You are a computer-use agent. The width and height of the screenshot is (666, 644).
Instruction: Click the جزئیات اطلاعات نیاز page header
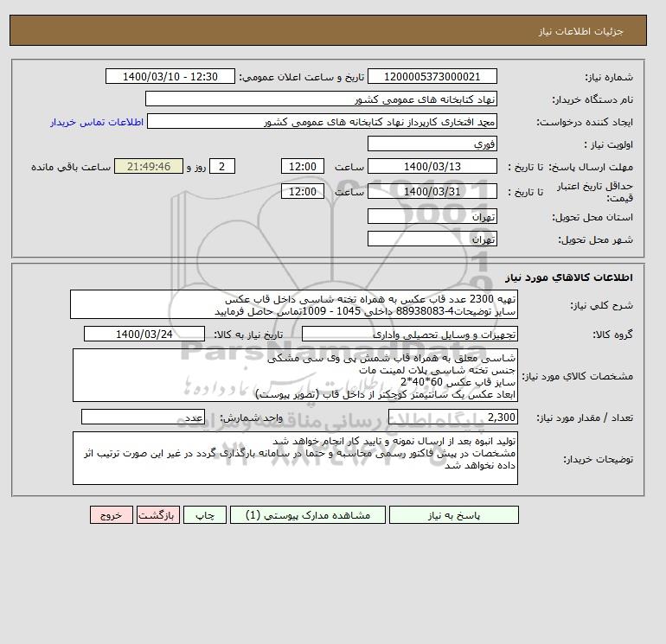(580, 31)
